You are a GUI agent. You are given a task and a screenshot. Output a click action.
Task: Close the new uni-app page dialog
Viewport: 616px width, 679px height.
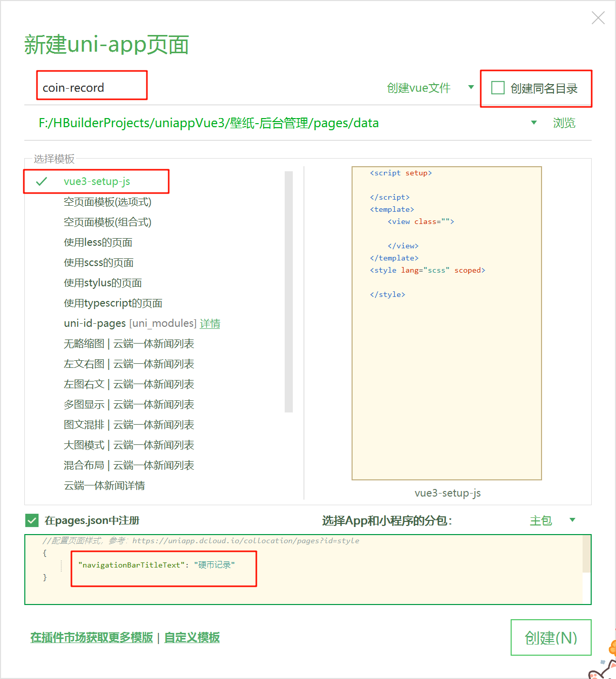(598, 18)
